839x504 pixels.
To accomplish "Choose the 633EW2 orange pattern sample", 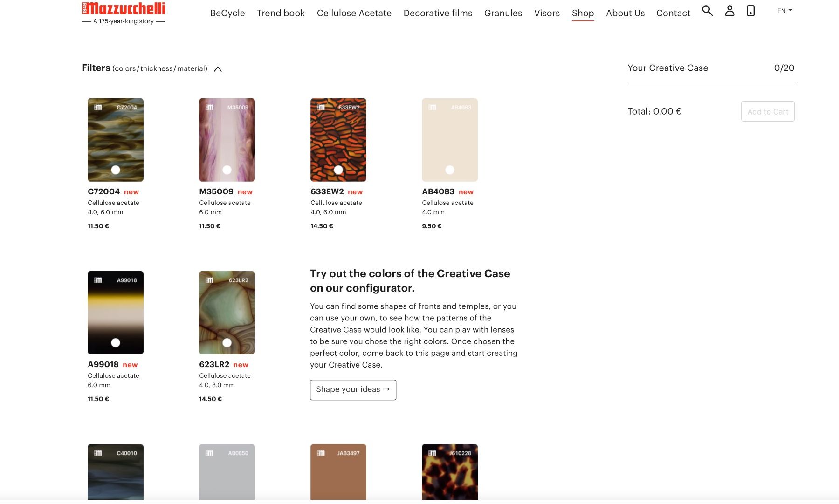I will [x=338, y=140].
